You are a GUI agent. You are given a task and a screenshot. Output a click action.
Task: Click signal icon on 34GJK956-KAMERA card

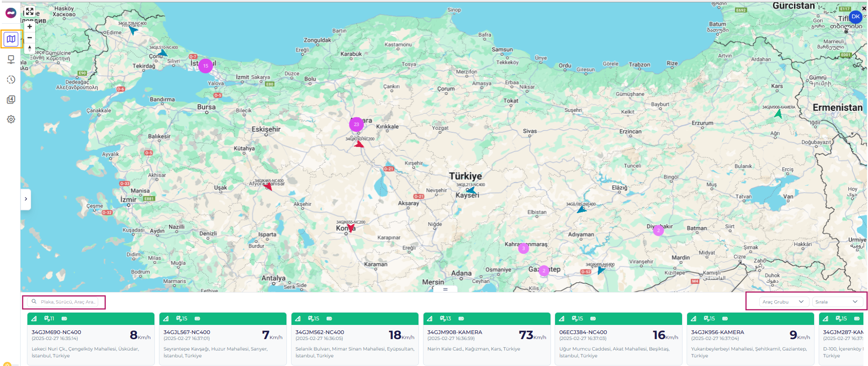coord(693,319)
